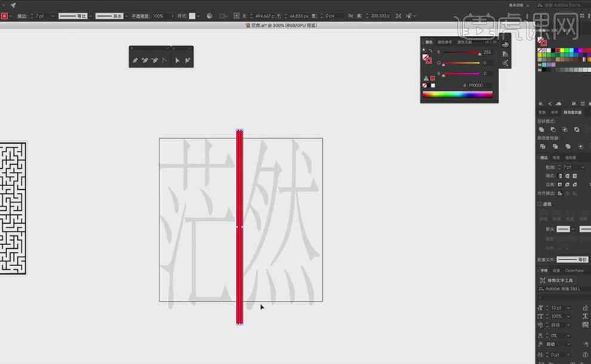Image resolution: width=591 pixels, height=364 pixels.
Task: Select the Anchor Point convert tool
Action: click(x=164, y=60)
